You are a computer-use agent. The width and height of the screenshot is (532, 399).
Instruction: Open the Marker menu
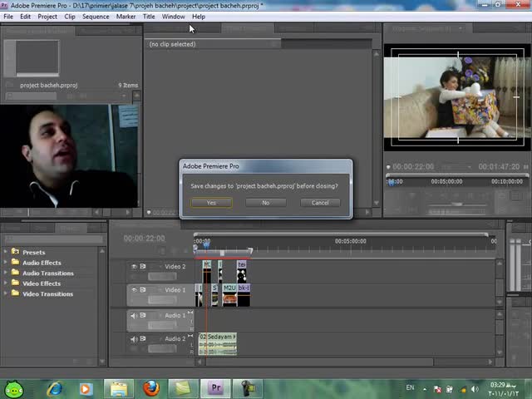point(126,17)
